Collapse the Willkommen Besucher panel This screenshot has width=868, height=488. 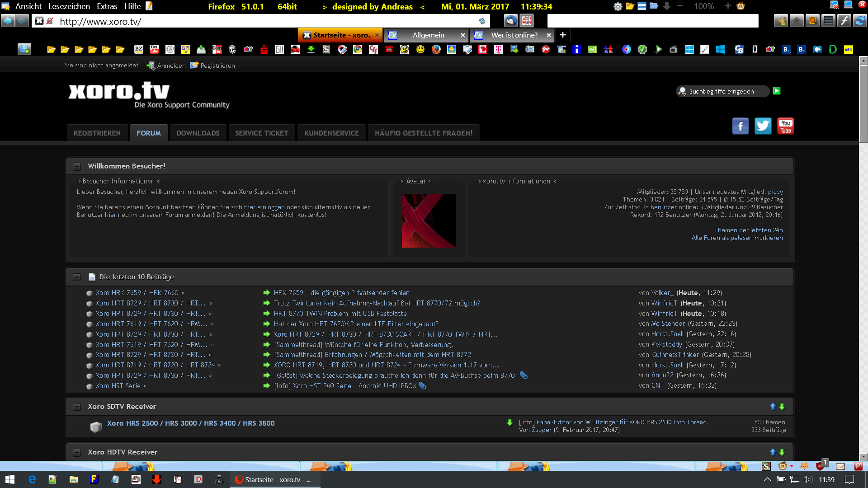77,166
